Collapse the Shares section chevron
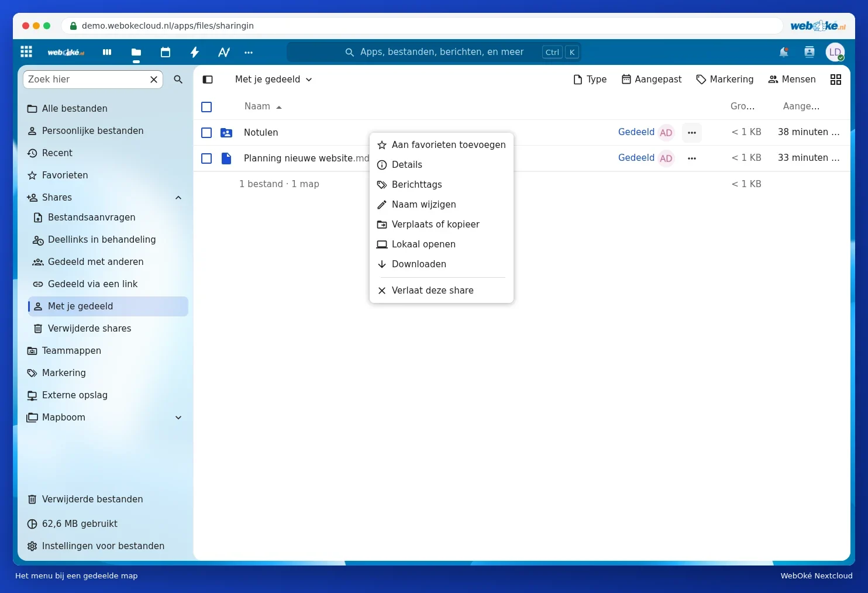The height and width of the screenshot is (593, 868). click(178, 198)
